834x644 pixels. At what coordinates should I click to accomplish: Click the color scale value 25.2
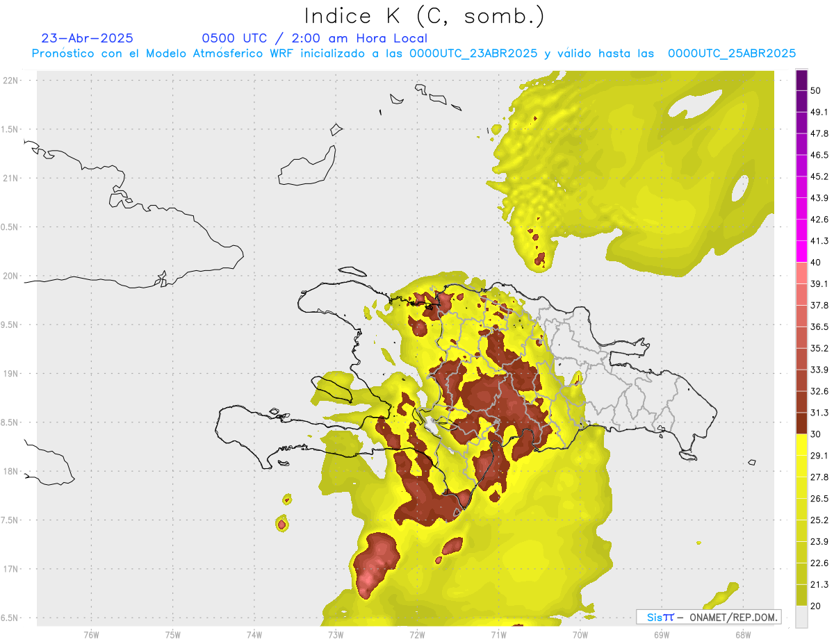tap(819, 520)
